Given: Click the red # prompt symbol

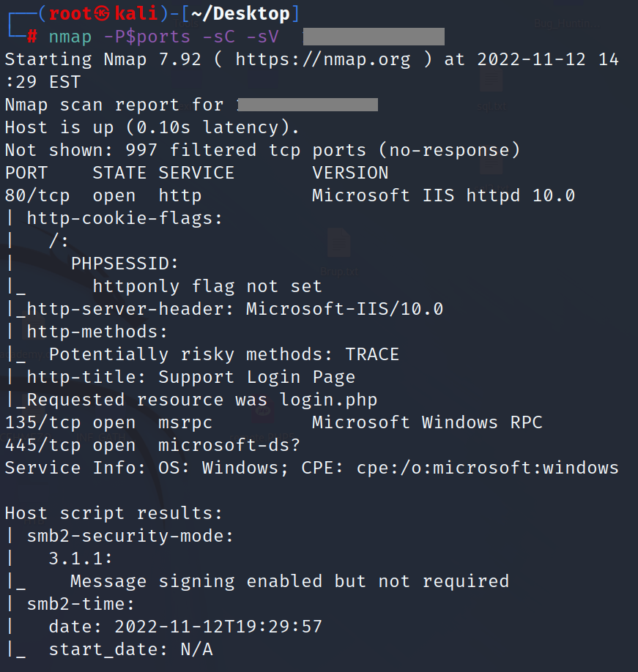Looking at the screenshot, I should (32, 36).
